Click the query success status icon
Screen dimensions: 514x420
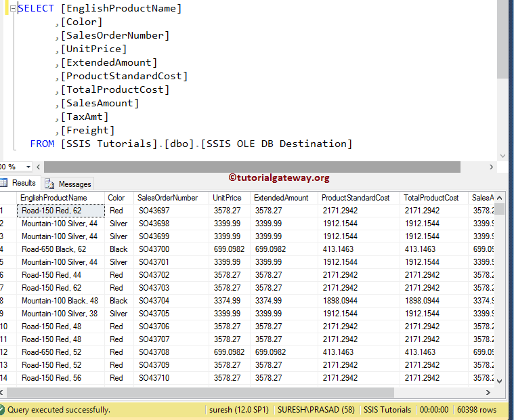(3, 410)
